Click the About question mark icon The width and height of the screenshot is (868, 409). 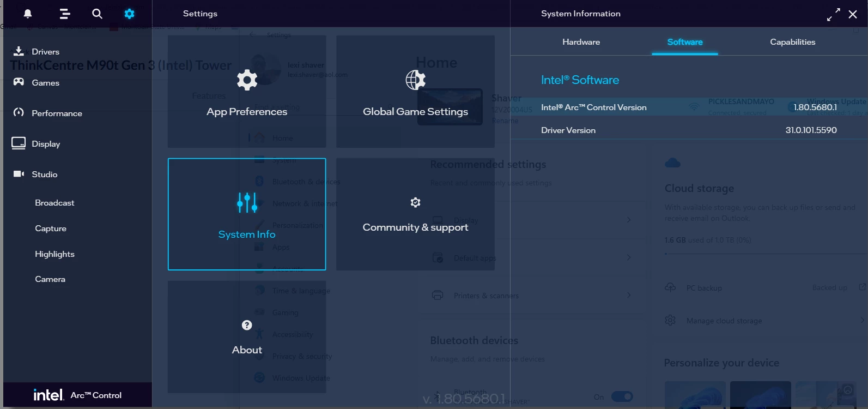tap(247, 325)
